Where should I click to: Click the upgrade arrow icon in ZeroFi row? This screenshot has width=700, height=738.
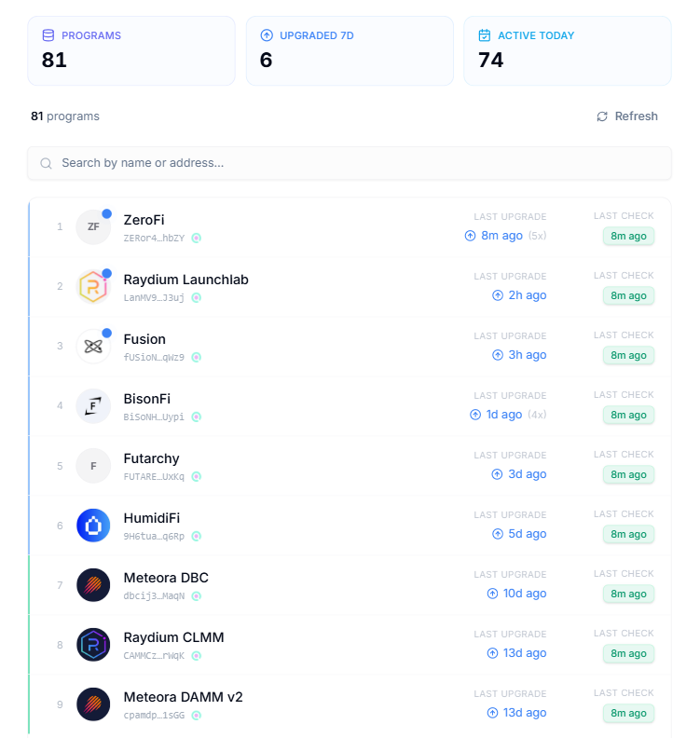click(x=470, y=236)
